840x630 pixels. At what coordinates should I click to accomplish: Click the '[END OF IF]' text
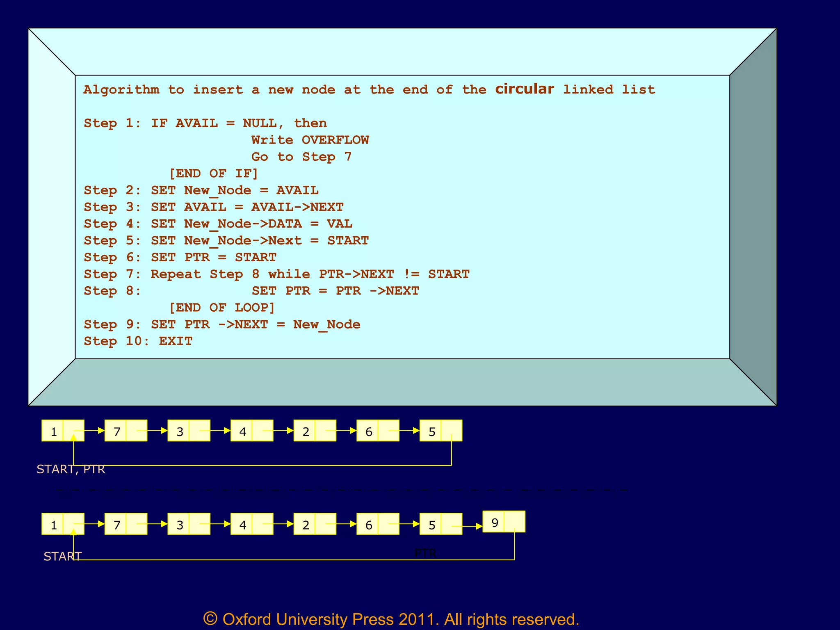(x=214, y=173)
